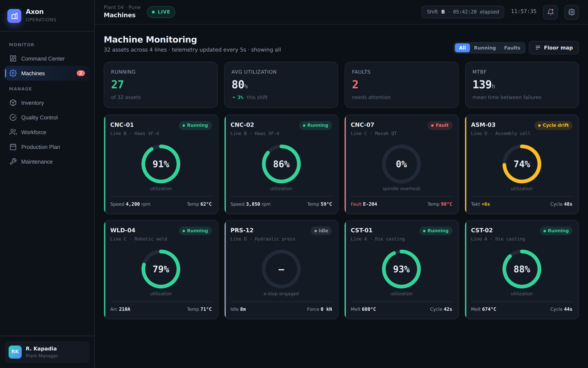Open Maintenance section
The image size is (588, 368).
(x=47, y=162)
